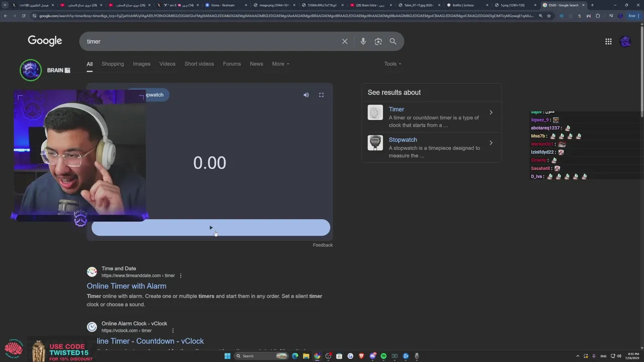The image size is (644, 362).
Task: Click the Feedback link under the timer
Action: click(x=323, y=245)
